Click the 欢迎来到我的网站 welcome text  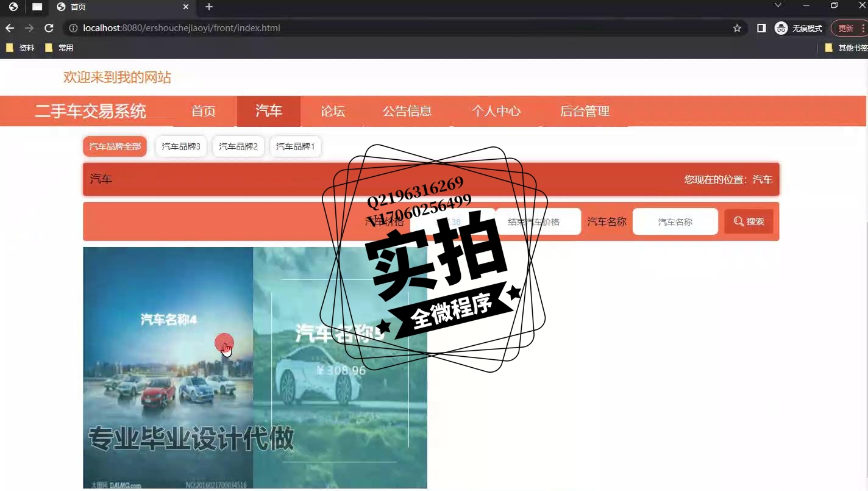tap(117, 77)
